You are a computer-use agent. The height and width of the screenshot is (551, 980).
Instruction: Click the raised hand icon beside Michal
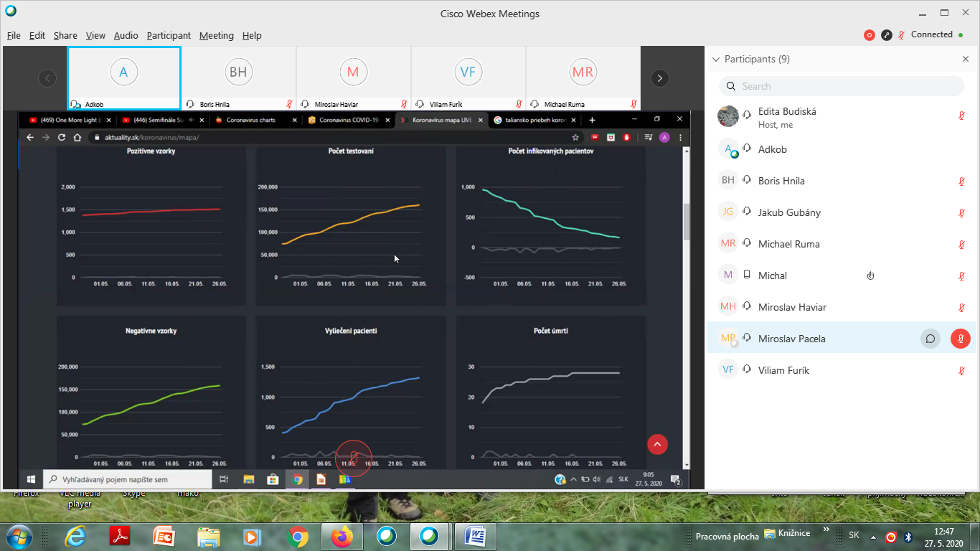pyautogui.click(x=870, y=275)
